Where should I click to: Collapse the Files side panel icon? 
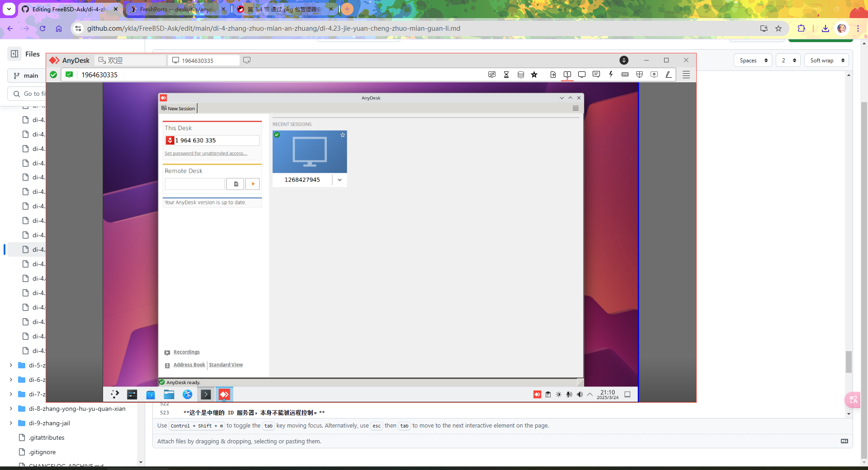click(x=14, y=54)
